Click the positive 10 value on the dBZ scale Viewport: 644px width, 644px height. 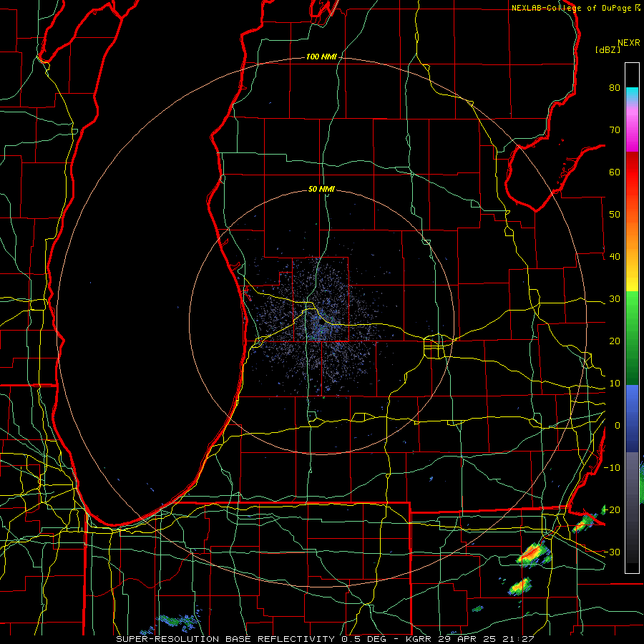(x=615, y=384)
